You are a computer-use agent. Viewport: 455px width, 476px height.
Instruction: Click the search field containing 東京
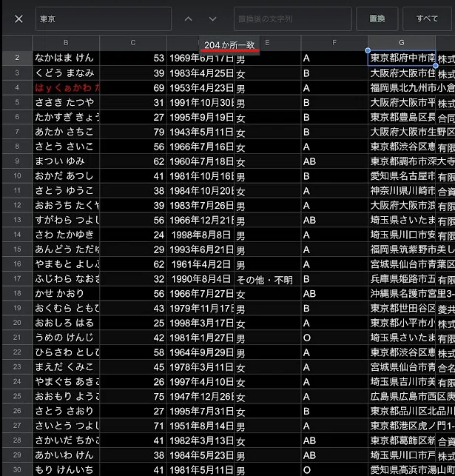(104, 19)
